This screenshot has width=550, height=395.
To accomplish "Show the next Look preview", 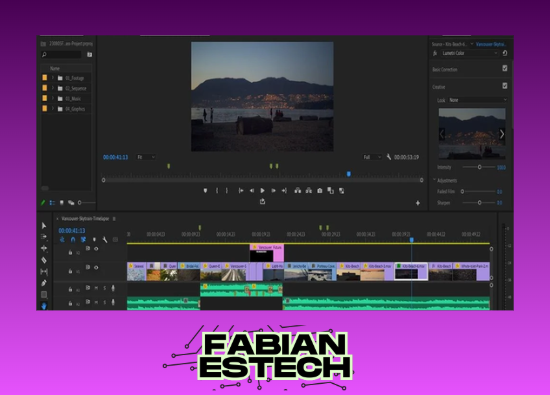I will [502, 134].
